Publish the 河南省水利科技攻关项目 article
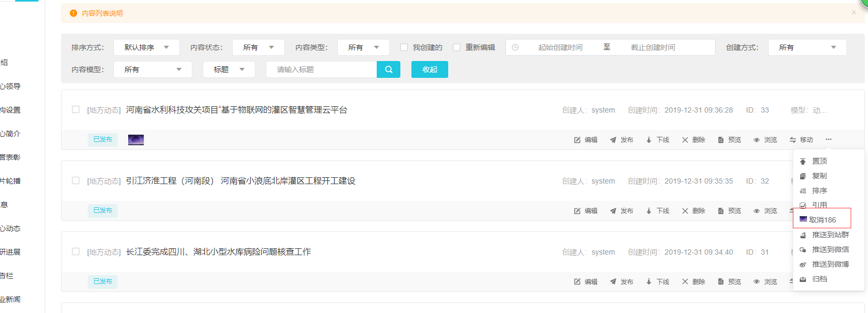 pyautogui.click(x=622, y=140)
